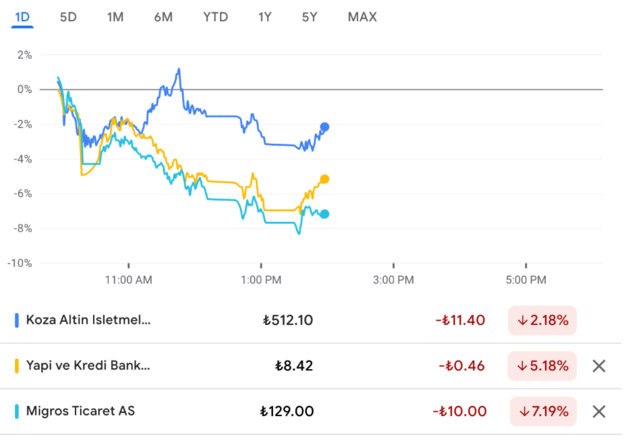Switch to the 5D time range
640x448 pixels.
(x=68, y=17)
